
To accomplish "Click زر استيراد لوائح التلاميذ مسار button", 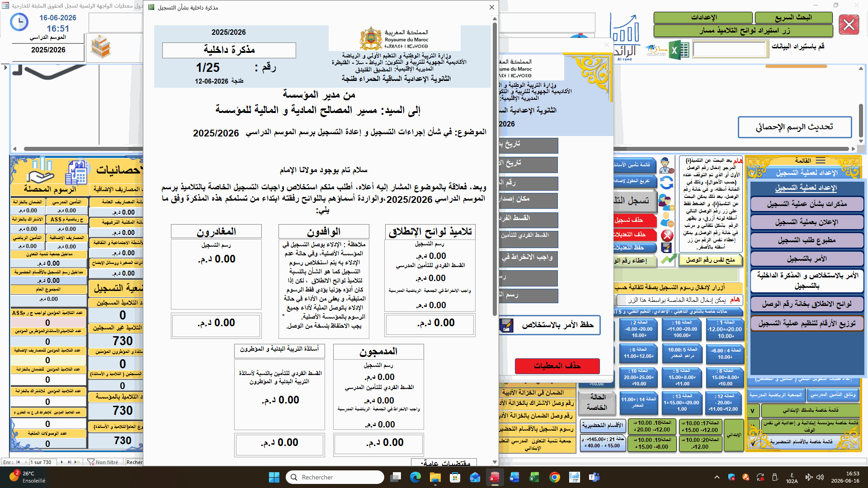I will 743,31.
